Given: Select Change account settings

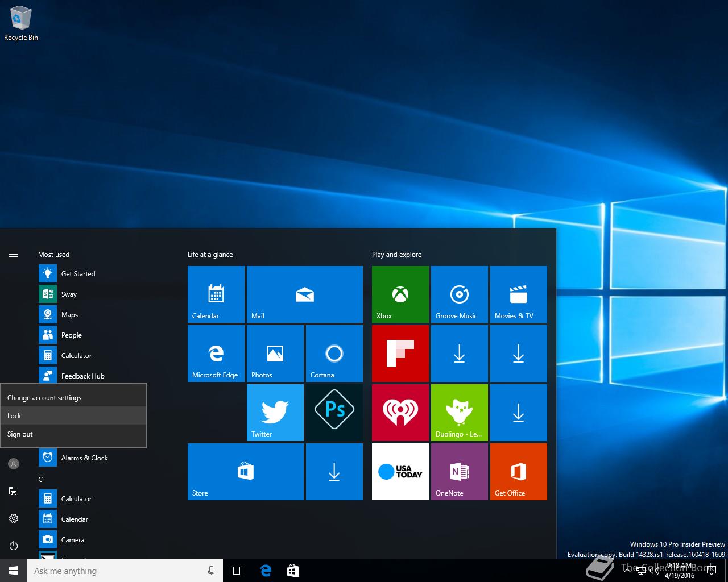Looking at the screenshot, I should tap(73, 397).
